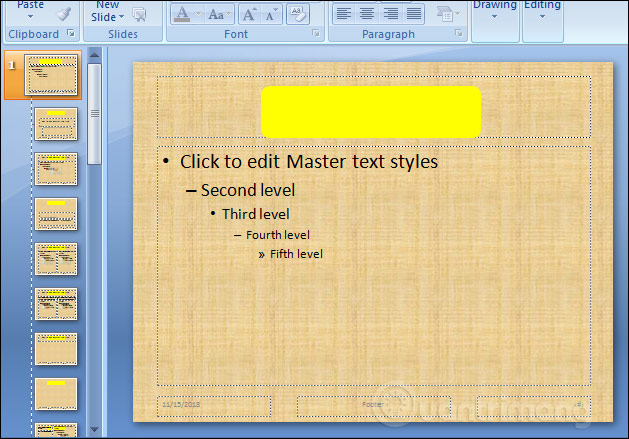Click the 'Fourth level' text

pyautogui.click(x=278, y=235)
